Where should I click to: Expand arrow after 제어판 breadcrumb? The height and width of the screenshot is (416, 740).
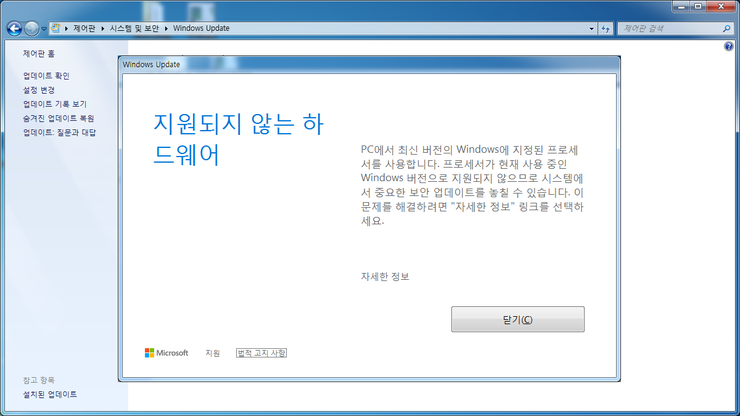pos(102,28)
